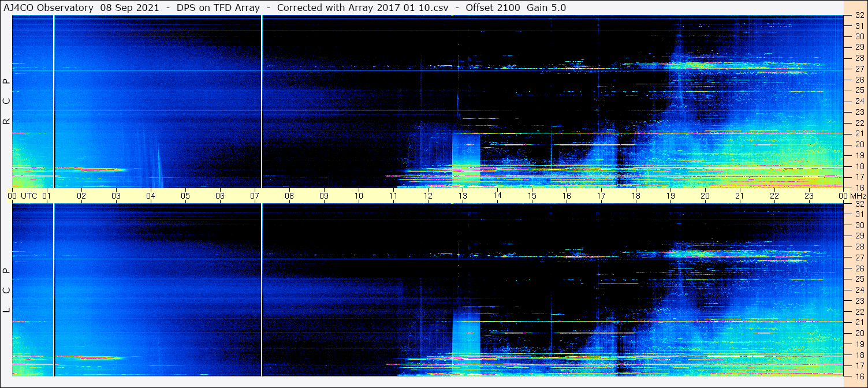Select hour "23" on the UTC time axis
This screenshot has width=868, height=388.
click(x=809, y=196)
